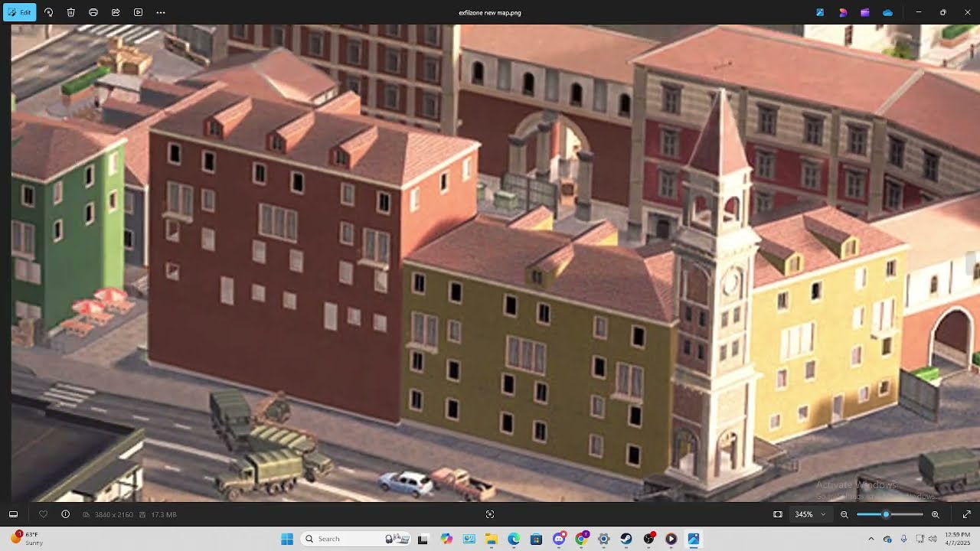980x551 pixels.
Task: Open the clock and date panel
Action: pyautogui.click(x=957, y=539)
